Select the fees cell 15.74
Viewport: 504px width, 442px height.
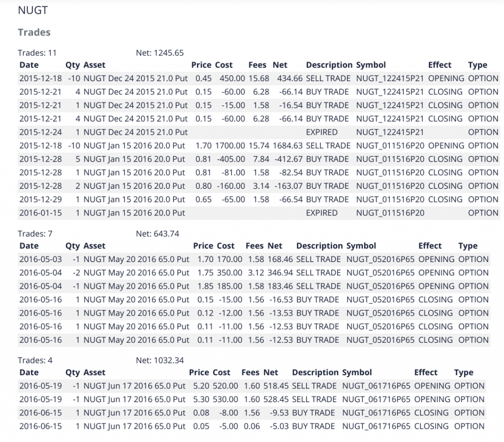pyautogui.click(x=259, y=146)
